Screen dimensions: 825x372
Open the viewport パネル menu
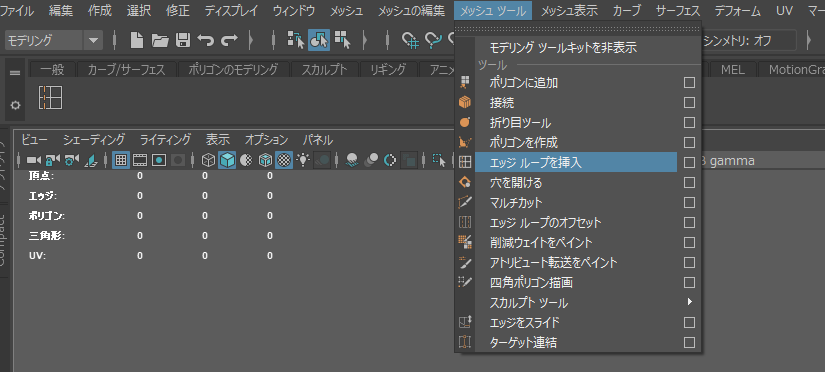point(318,140)
